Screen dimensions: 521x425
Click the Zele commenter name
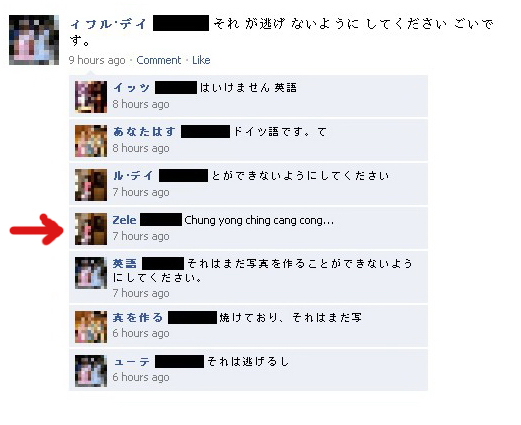coord(124,220)
